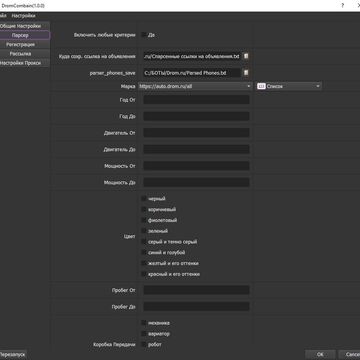The width and height of the screenshot is (360, 360).
Task: Open the Настройки menu
Action: click(x=23, y=16)
